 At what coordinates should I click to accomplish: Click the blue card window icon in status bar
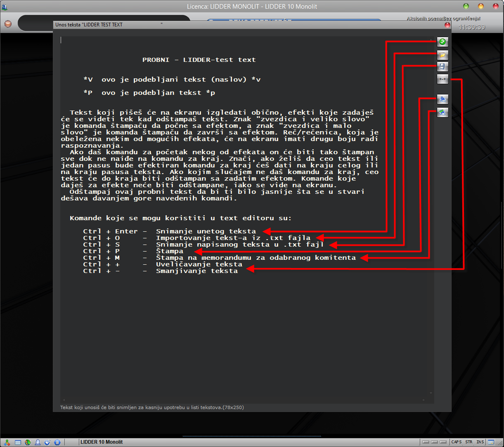pos(18,442)
